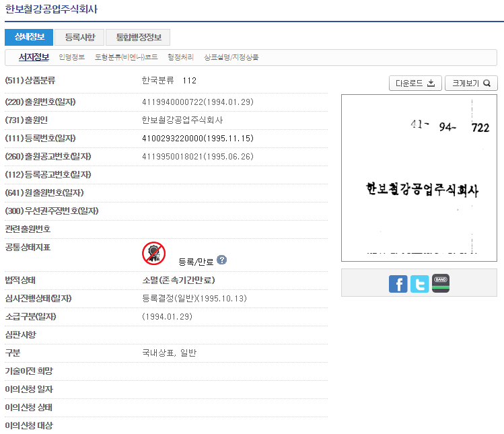
Task: Click the 한국분류 112 value
Action: pyautogui.click(x=169, y=80)
